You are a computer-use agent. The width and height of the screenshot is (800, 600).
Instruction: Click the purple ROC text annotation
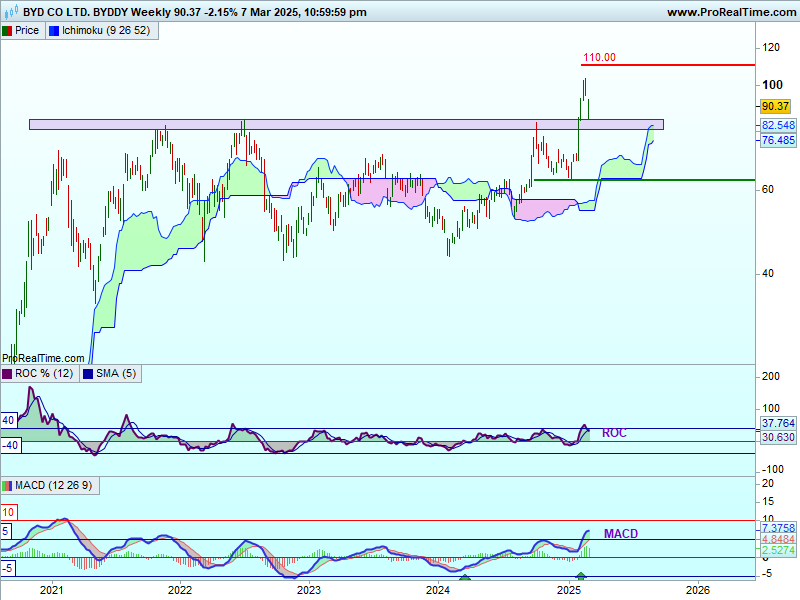(614, 433)
